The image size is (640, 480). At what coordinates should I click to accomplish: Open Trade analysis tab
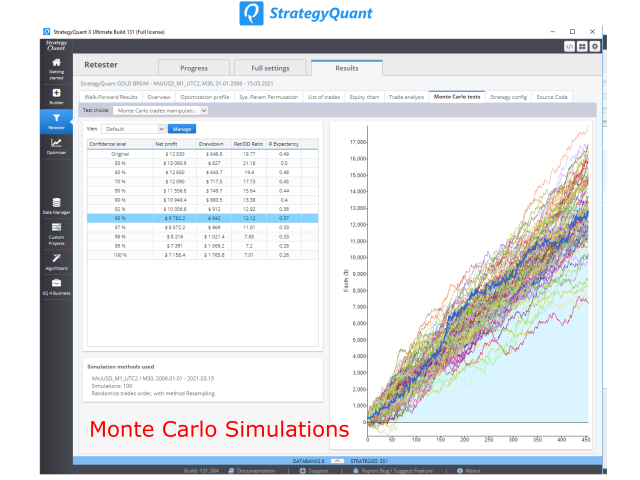[406, 97]
